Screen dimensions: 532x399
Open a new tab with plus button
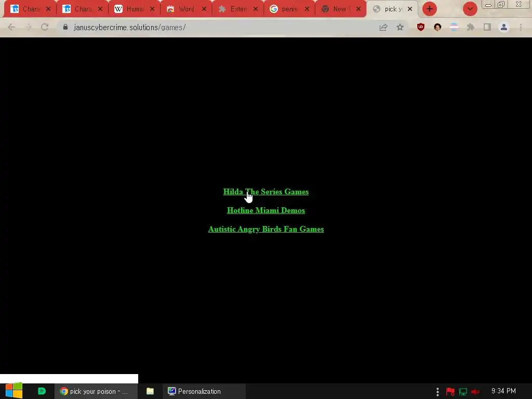point(430,9)
